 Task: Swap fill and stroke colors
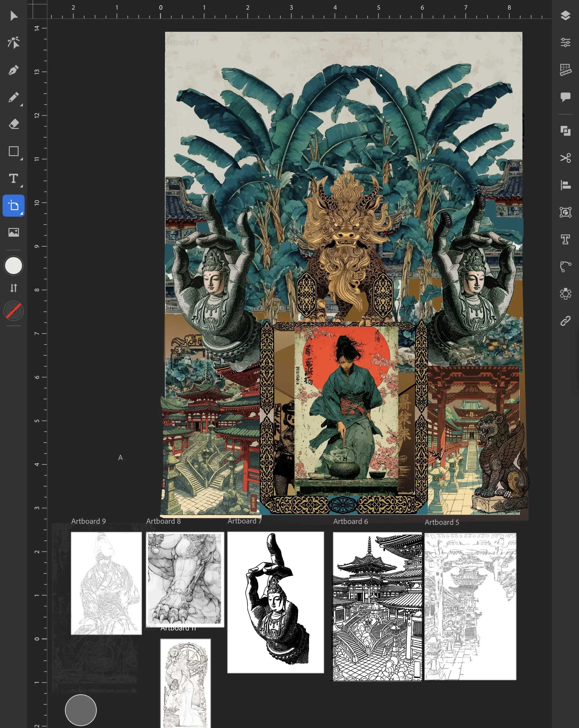[14, 288]
